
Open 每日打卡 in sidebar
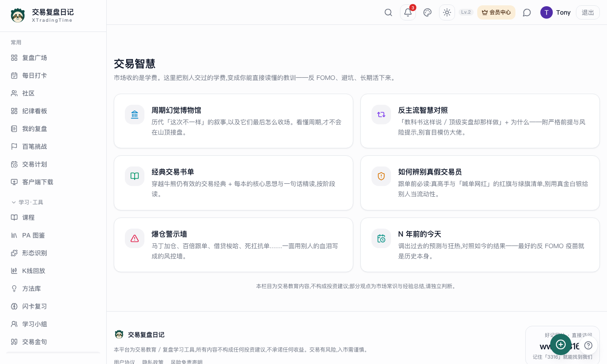53,75
